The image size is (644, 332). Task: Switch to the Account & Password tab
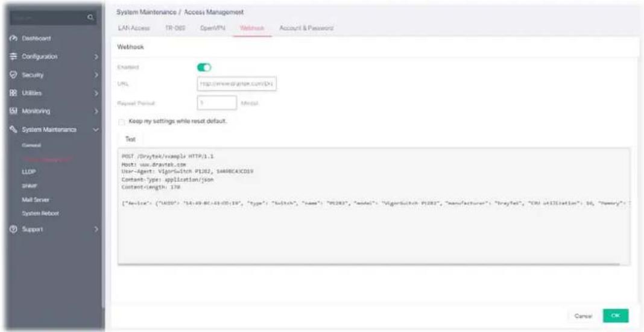click(306, 28)
